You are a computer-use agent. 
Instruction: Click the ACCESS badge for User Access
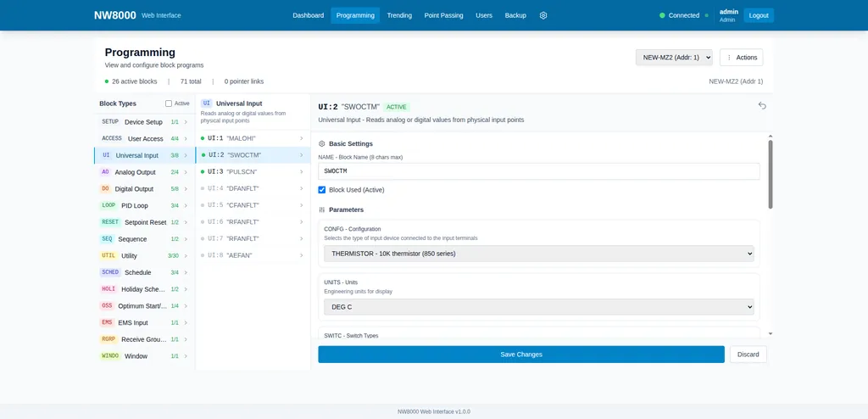click(x=112, y=138)
